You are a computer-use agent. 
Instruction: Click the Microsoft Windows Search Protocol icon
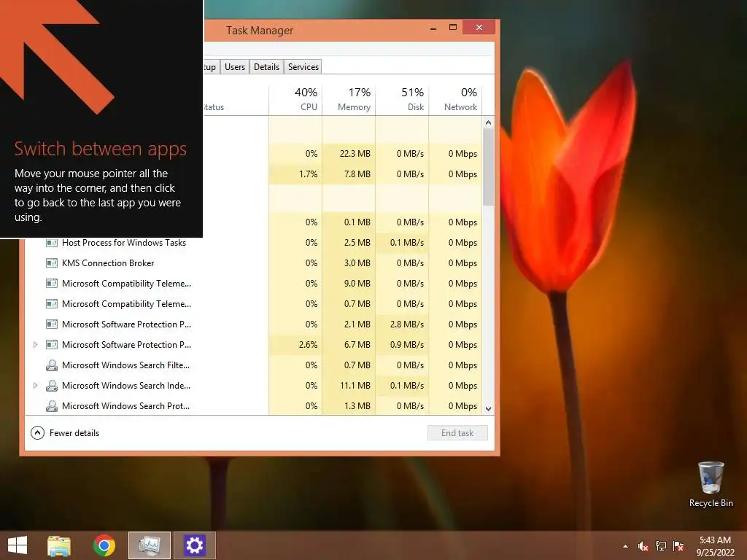pos(52,406)
